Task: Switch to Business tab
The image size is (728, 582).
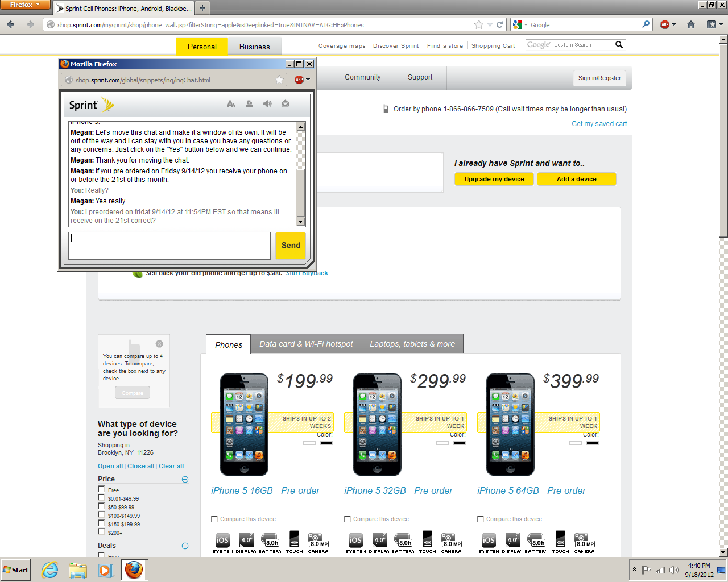Action: point(255,47)
